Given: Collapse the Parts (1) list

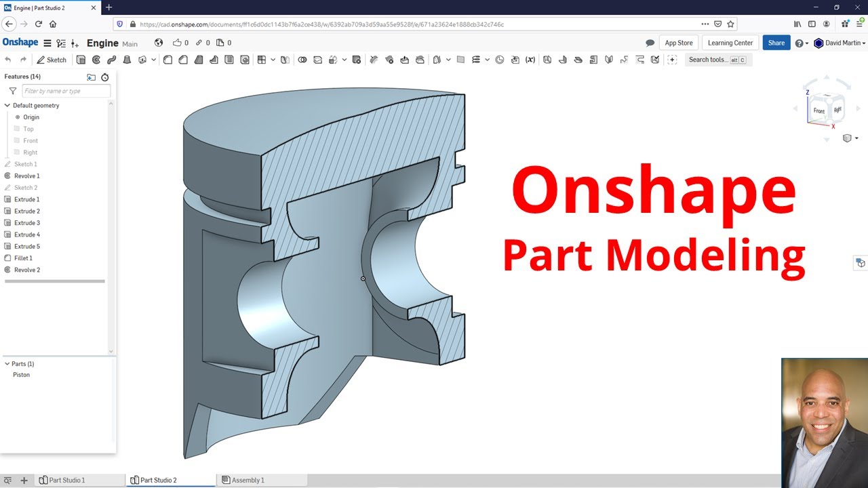Looking at the screenshot, I should (7, 364).
